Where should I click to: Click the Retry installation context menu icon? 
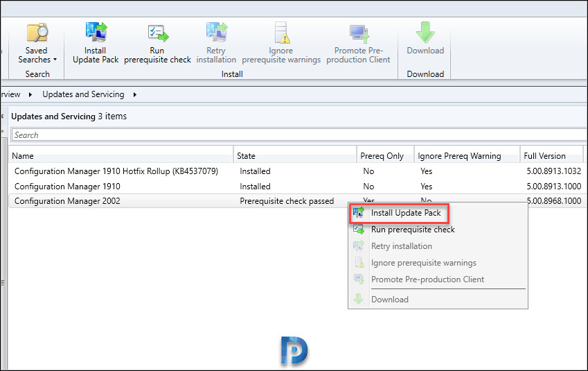click(359, 246)
